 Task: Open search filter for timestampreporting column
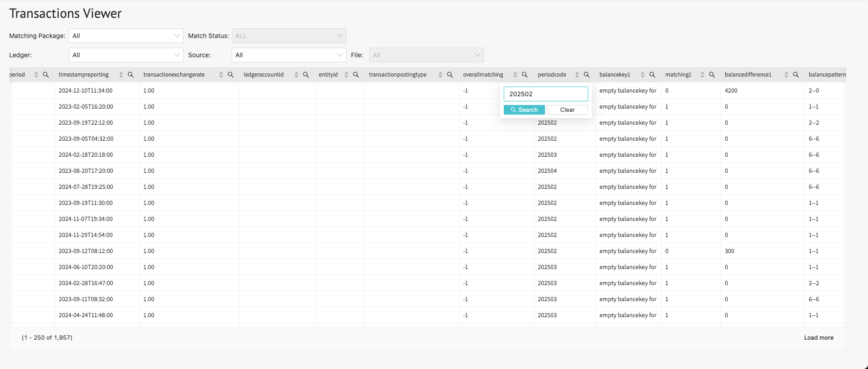[131, 75]
